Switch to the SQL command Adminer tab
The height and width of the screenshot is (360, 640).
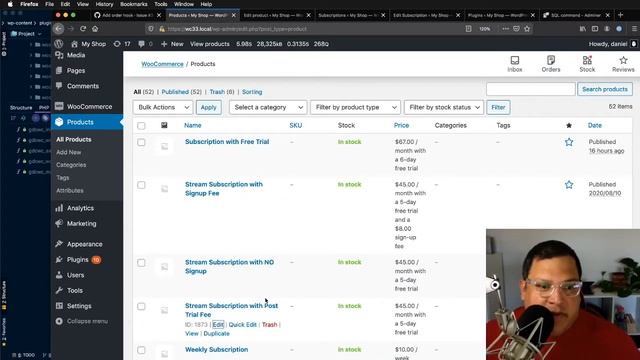coord(576,15)
